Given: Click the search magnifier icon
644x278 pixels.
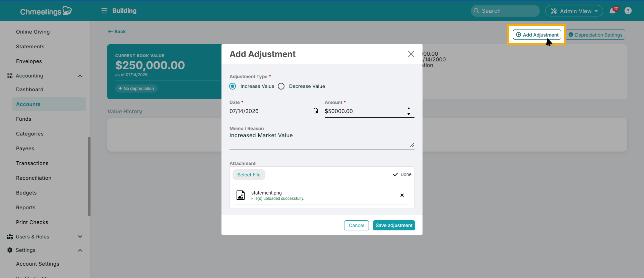Looking at the screenshot, I should [x=476, y=11].
